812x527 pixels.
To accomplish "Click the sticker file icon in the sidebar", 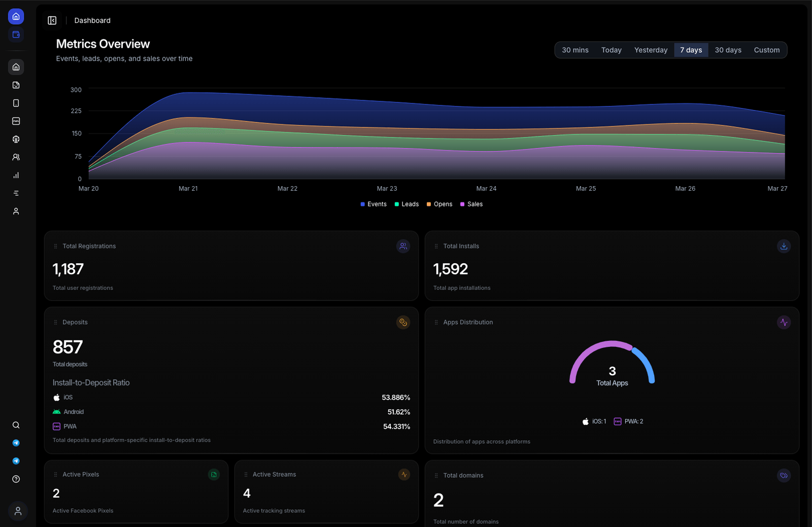I will pyautogui.click(x=16, y=85).
